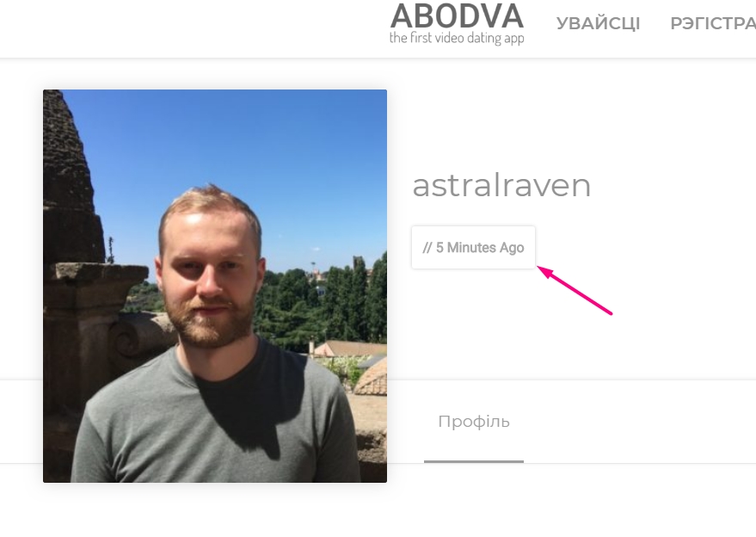Click the gray t-shirt in the photo
The image size is (756, 537).
click(x=217, y=424)
